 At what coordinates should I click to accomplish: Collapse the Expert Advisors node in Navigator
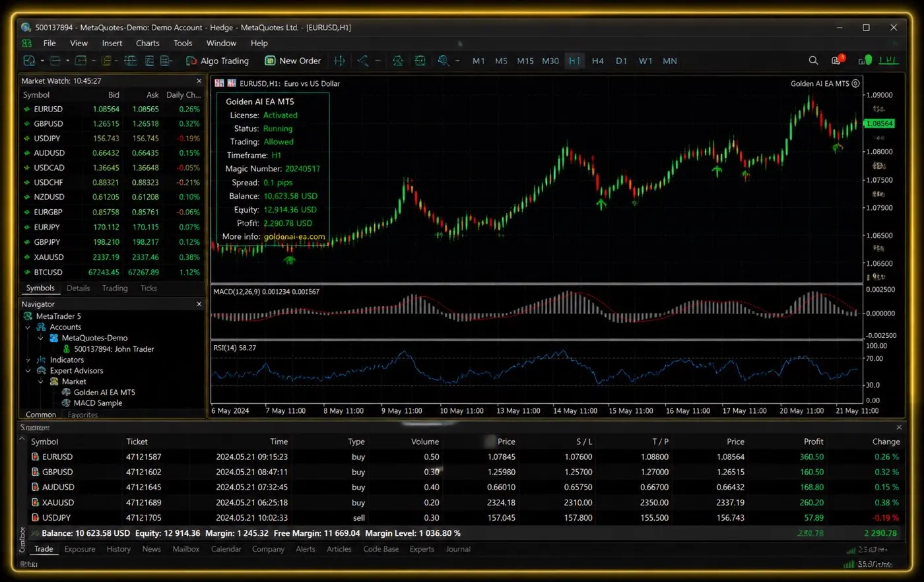click(28, 371)
